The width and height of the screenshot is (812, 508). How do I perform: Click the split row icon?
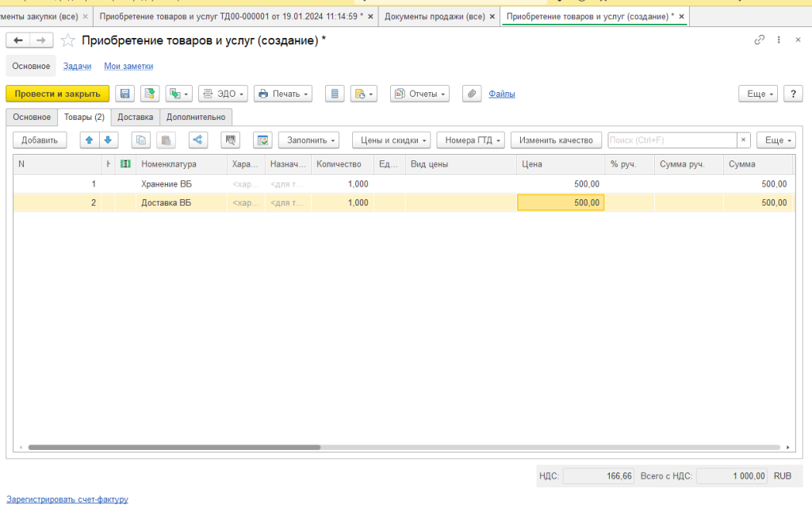coord(198,140)
